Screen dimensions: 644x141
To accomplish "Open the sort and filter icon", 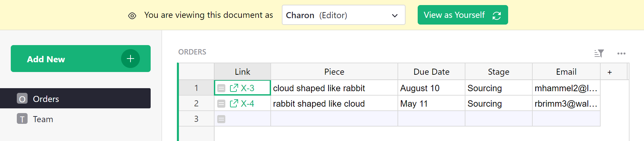I will click(x=599, y=53).
